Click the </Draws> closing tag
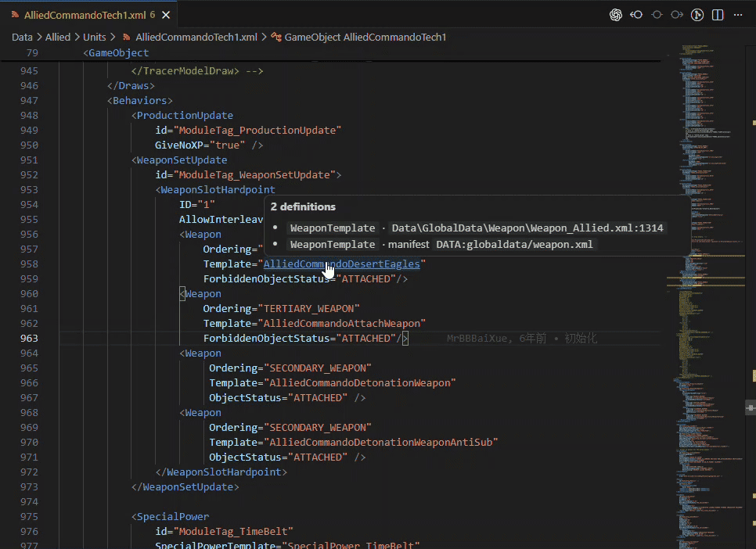Viewport: 756px width, 549px height. pyautogui.click(x=131, y=86)
